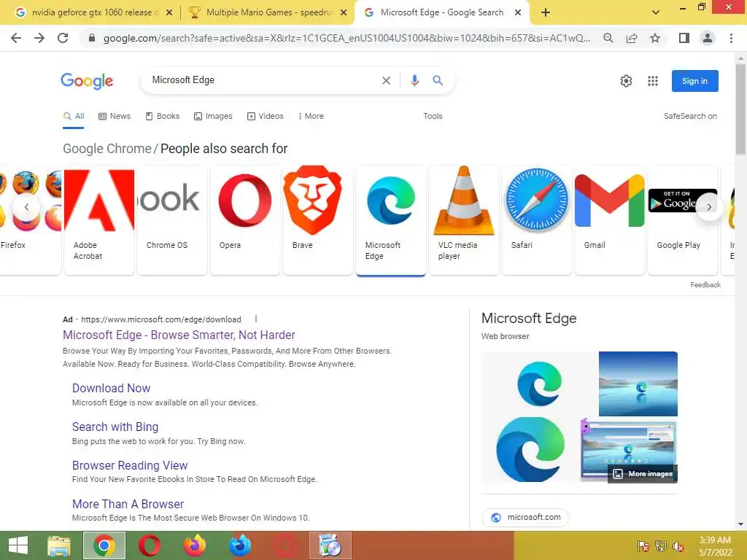The width and height of the screenshot is (747, 560).
Task: Open the Google apps grid
Action: click(653, 81)
